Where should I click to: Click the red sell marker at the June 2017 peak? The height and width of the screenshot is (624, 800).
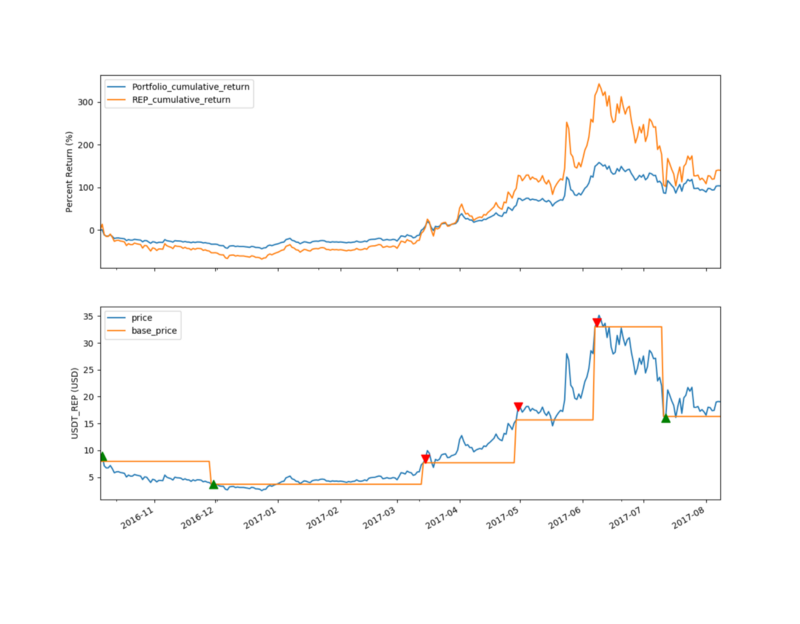click(x=597, y=322)
